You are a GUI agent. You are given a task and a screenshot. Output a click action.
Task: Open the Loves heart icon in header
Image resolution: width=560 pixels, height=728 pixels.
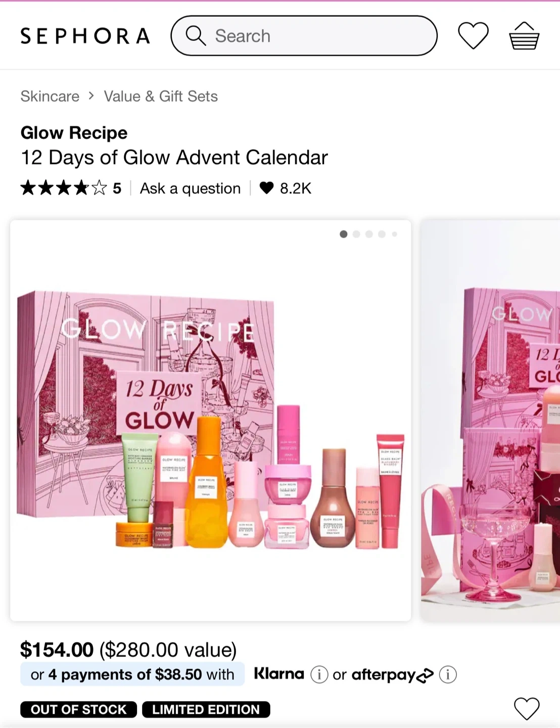coord(473,36)
